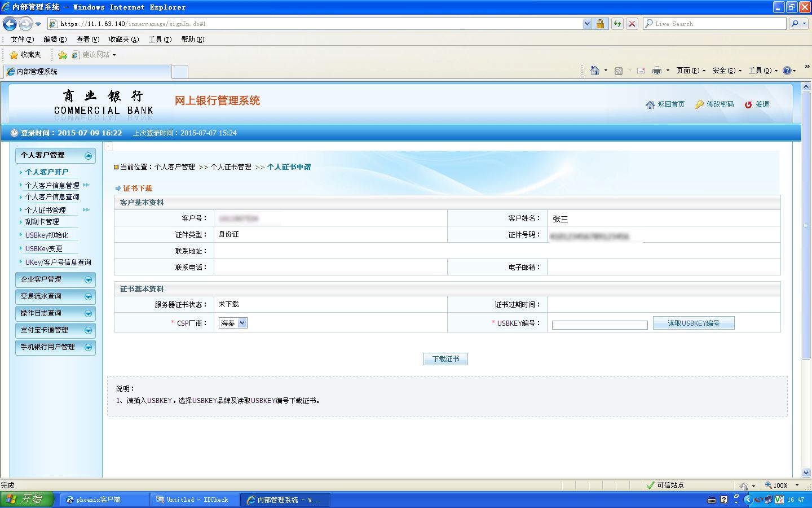This screenshot has width=812, height=508.
Task: Click the USBKEY编号 input field
Action: (x=600, y=325)
